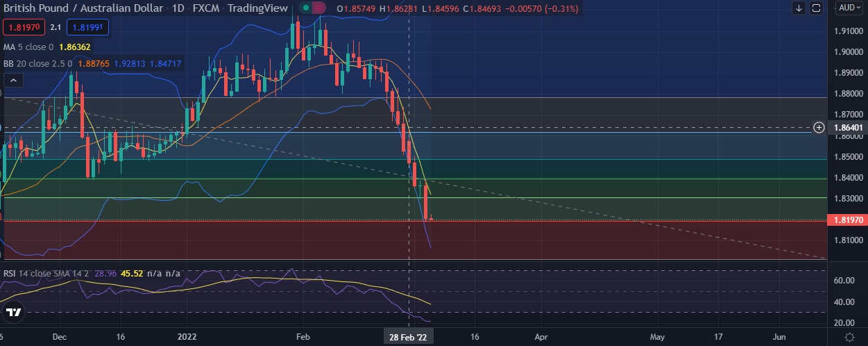Click the 1.88000 price scale label
Image resolution: width=868 pixels, height=346 pixels.
[849, 93]
